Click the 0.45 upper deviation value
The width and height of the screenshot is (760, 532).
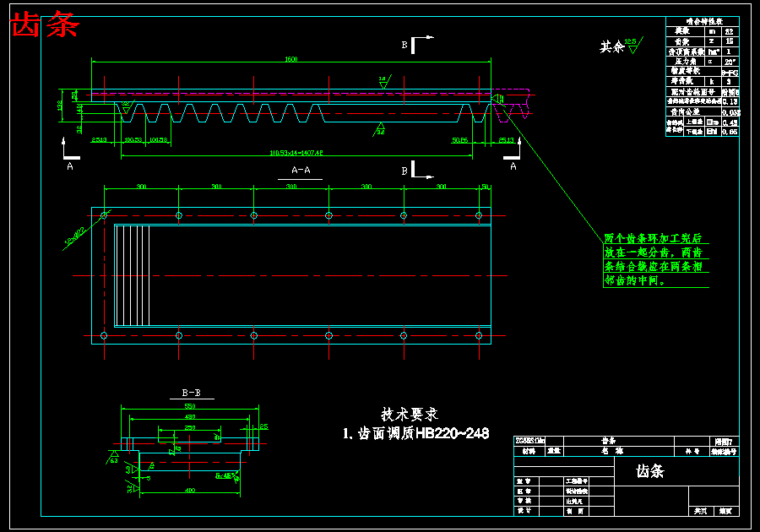pyautogui.click(x=730, y=122)
